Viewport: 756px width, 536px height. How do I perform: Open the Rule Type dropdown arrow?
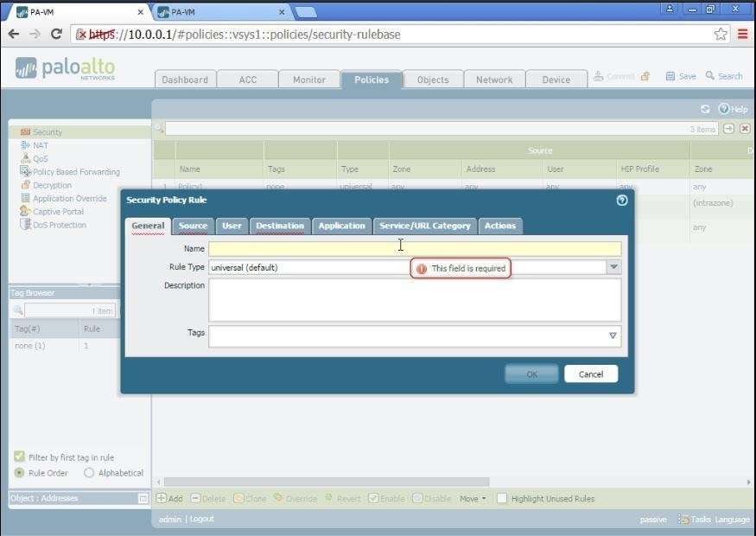point(613,267)
